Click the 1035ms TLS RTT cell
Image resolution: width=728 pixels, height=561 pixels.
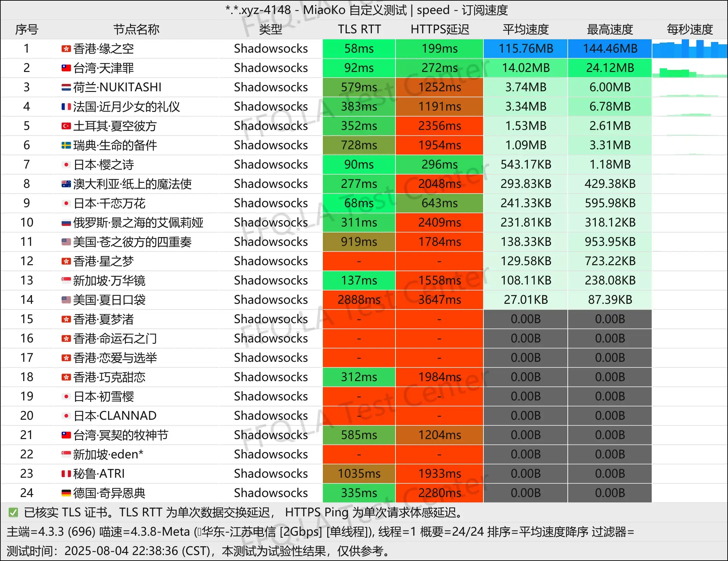point(359,474)
